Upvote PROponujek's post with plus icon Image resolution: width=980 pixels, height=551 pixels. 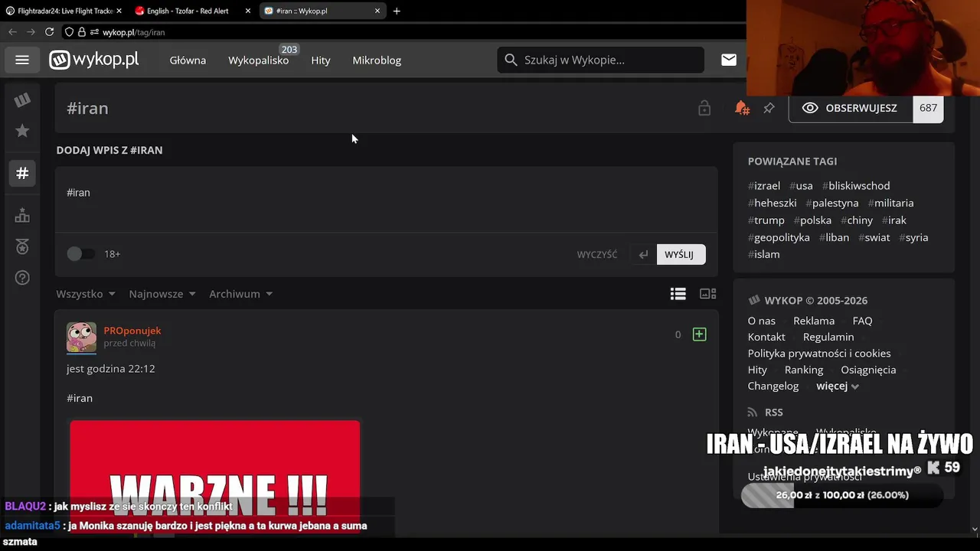(699, 334)
